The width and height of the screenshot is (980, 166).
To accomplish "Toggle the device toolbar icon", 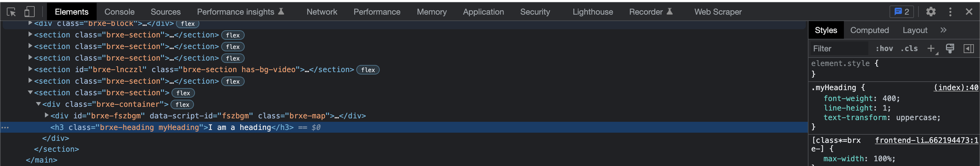I will tap(29, 12).
